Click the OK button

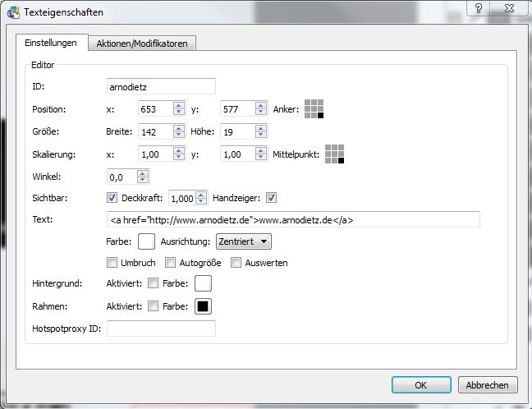coord(421,384)
